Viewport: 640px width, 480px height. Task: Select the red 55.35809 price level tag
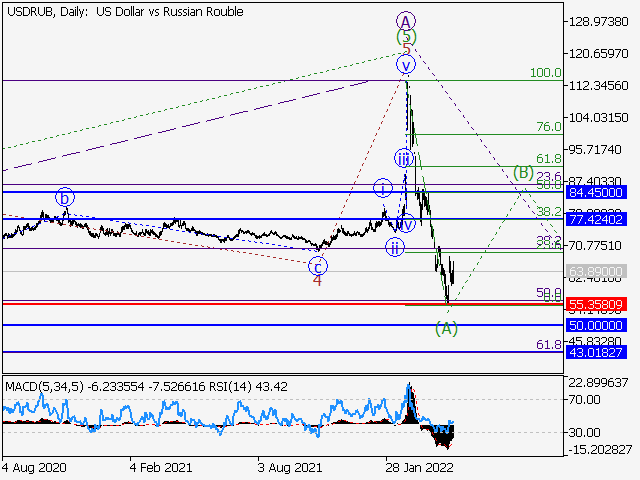(x=596, y=304)
